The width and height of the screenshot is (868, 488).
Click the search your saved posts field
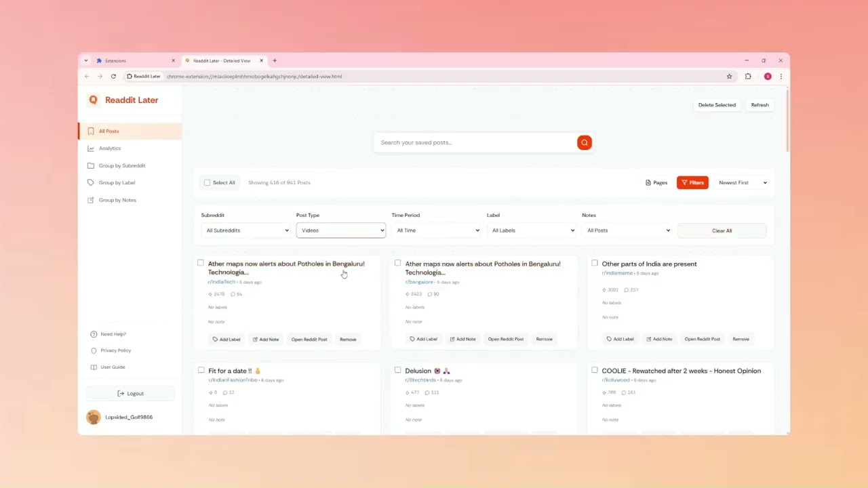[475, 142]
